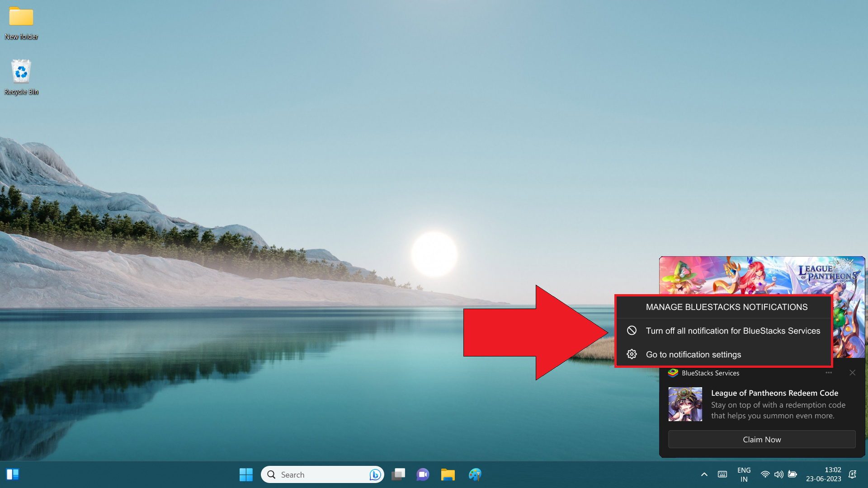Toggle the volume speaker icon
868x488 pixels.
point(778,474)
